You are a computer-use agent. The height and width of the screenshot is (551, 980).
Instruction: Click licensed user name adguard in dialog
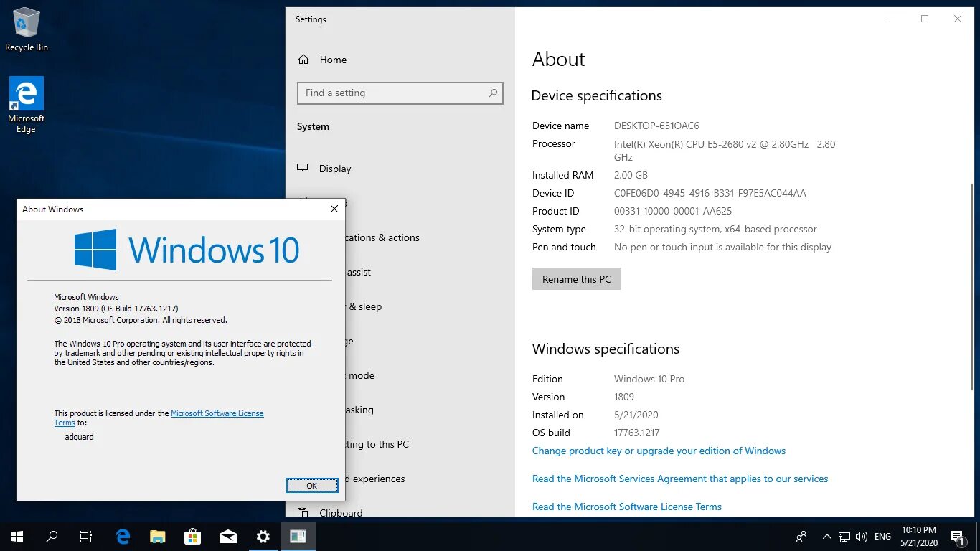(x=80, y=437)
